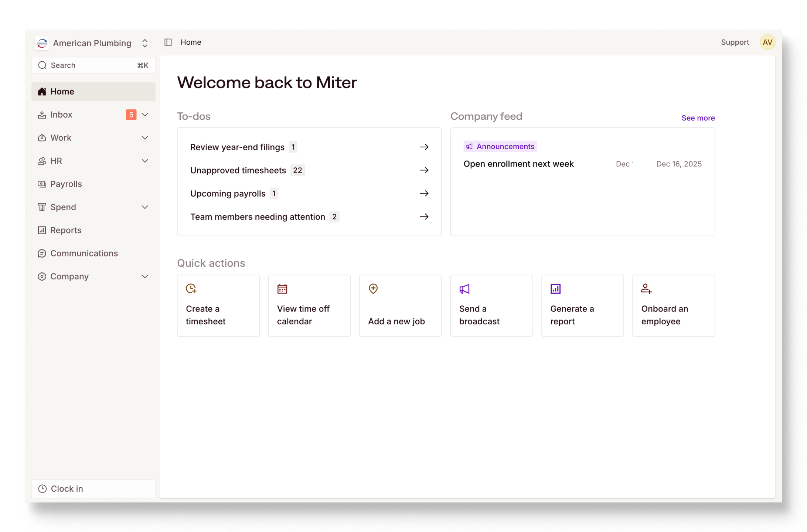Click the Announcements megaphone icon
The width and height of the screenshot is (807, 532).
click(469, 147)
